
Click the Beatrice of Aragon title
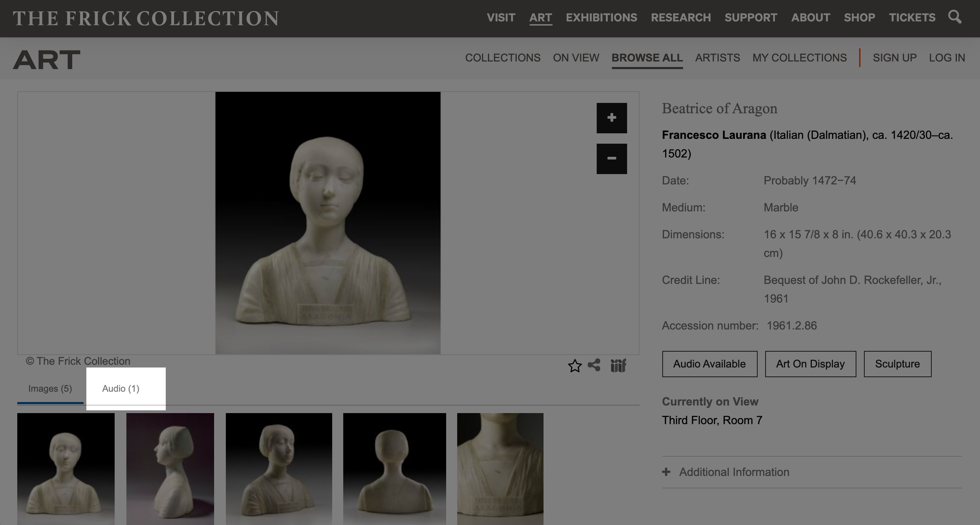tap(719, 108)
